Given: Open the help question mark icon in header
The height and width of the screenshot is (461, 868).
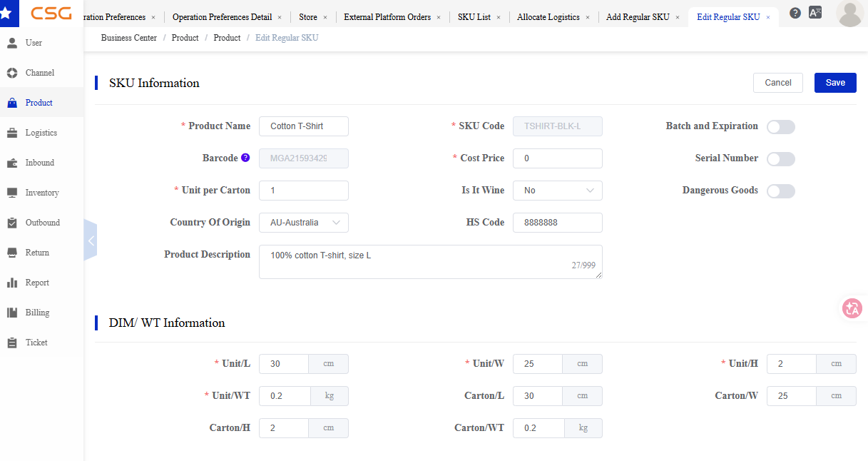Looking at the screenshot, I should click(795, 13).
